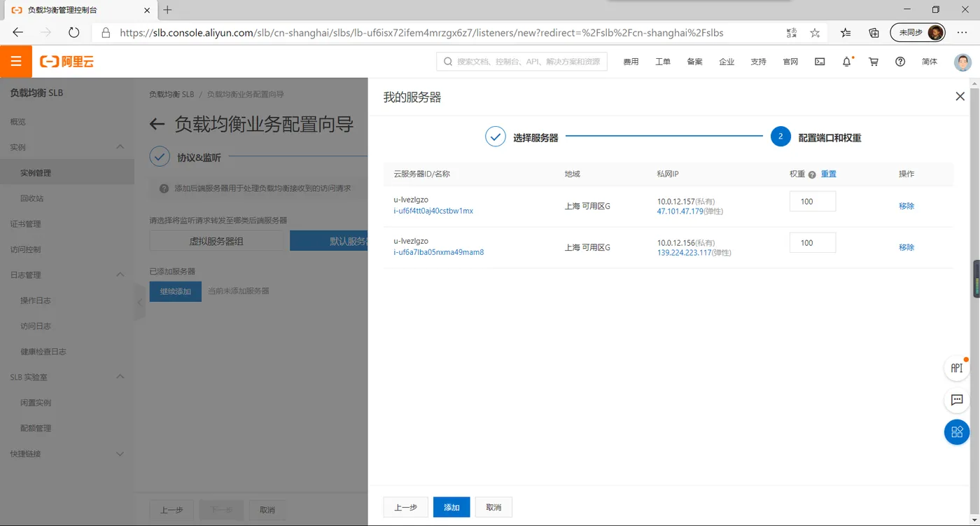The width and height of the screenshot is (980, 526).
Task: Open the help question mark icon
Action: 900,62
